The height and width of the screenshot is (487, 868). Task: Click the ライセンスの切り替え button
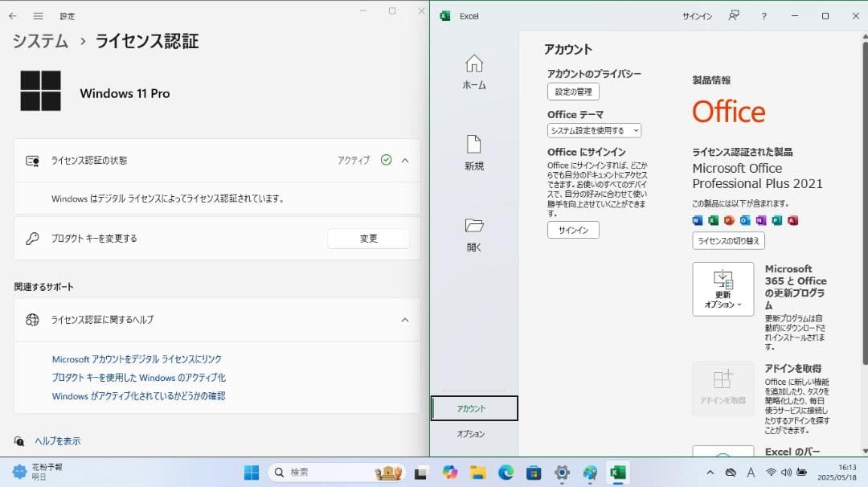(x=728, y=240)
